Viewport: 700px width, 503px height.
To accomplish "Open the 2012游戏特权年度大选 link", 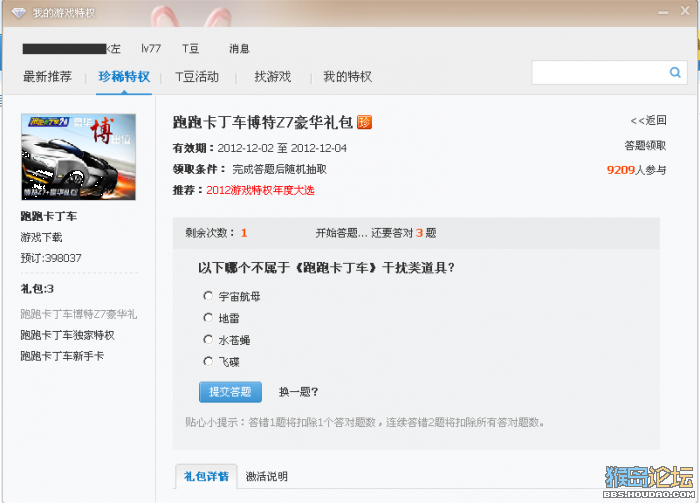I will tap(260, 190).
